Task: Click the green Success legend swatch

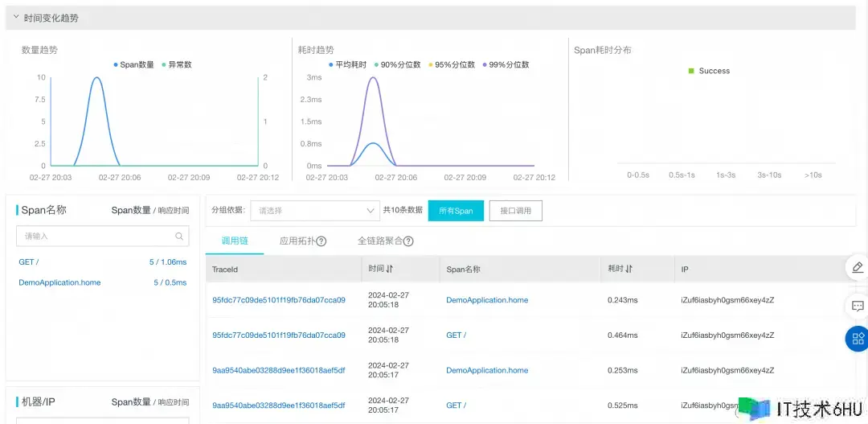Action: [x=691, y=71]
